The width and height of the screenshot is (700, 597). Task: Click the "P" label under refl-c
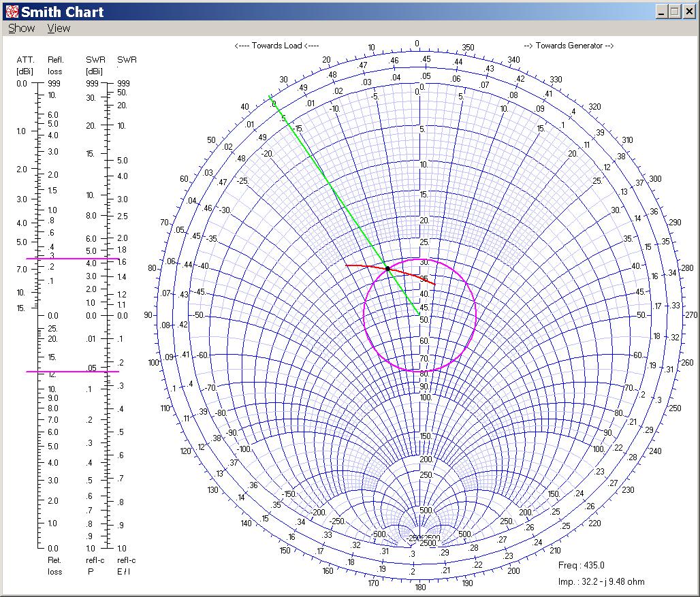[x=91, y=572]
